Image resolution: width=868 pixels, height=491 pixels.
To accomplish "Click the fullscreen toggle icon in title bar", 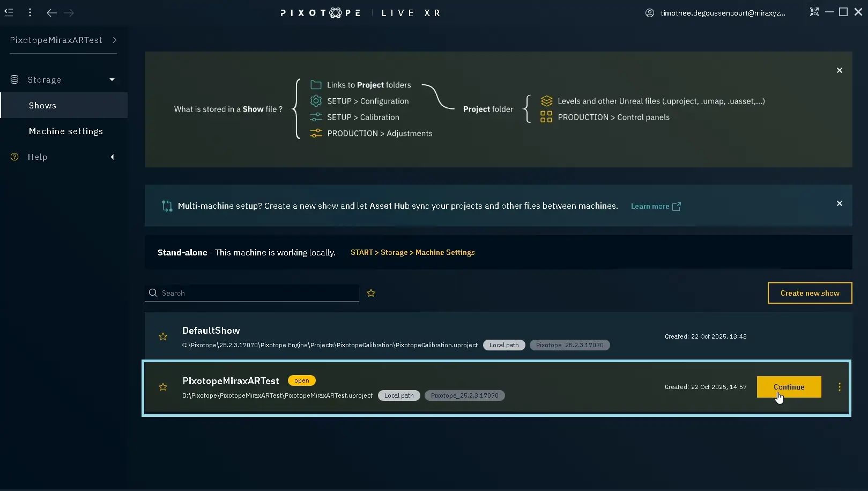I will point(814,12).
